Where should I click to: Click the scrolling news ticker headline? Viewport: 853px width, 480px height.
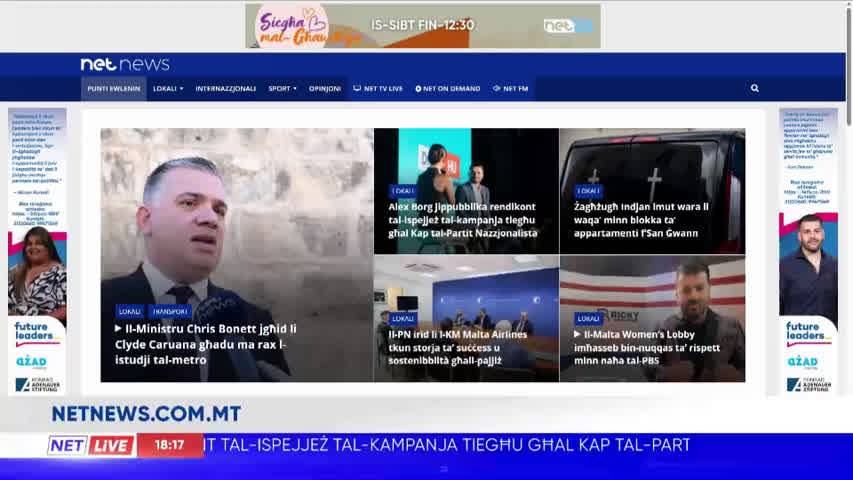447,445
